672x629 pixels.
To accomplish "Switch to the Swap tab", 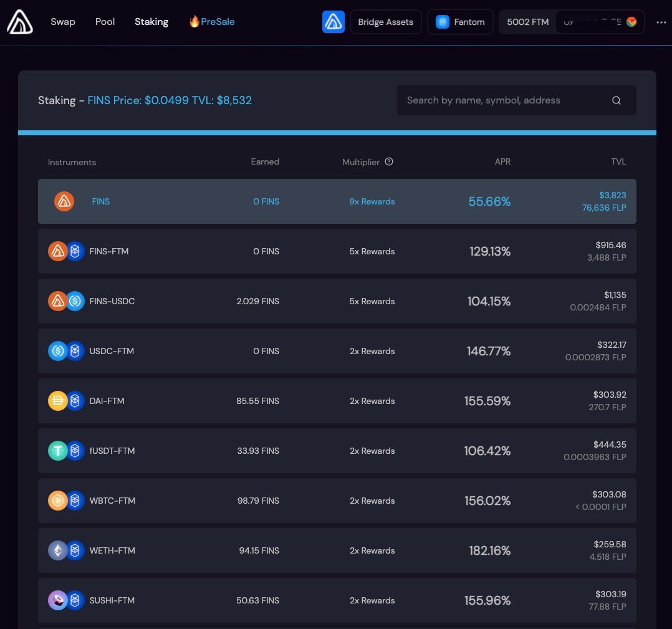I will 62,21.
